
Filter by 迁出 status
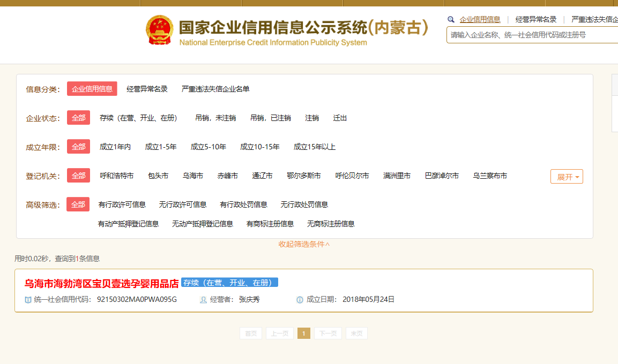pos(340,118)
